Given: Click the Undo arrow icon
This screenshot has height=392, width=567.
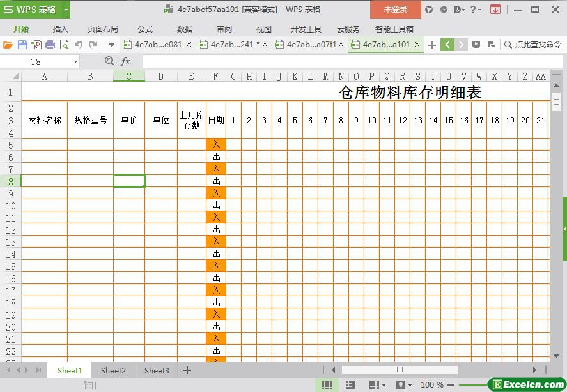Looking at the screenshot, I should 79,45.
